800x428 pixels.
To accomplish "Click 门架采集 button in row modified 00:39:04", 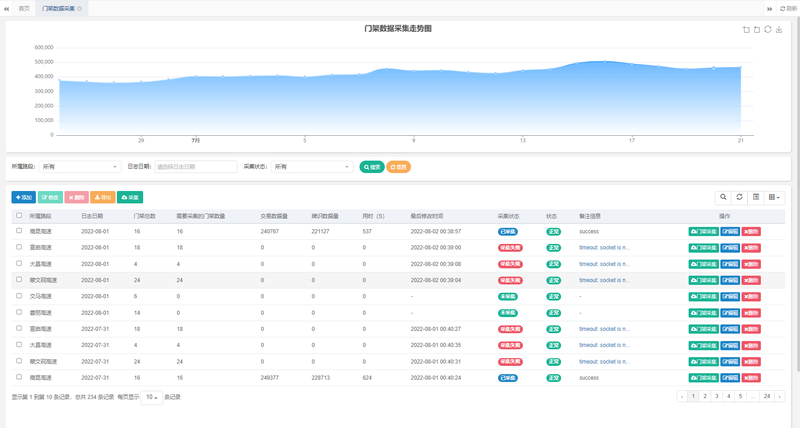I will coord(703,281).
